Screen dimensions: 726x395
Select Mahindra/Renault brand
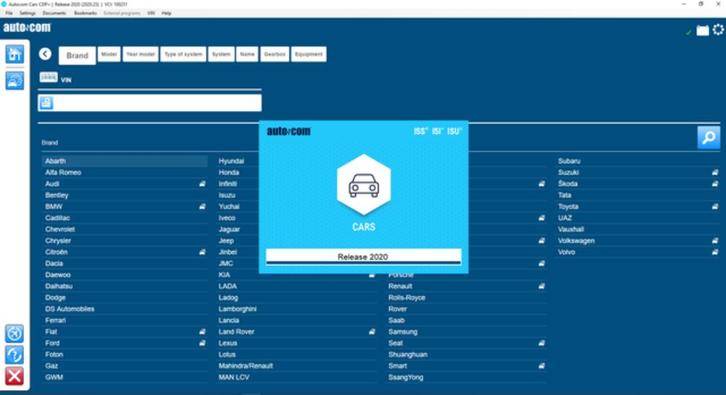pos(246,366)
